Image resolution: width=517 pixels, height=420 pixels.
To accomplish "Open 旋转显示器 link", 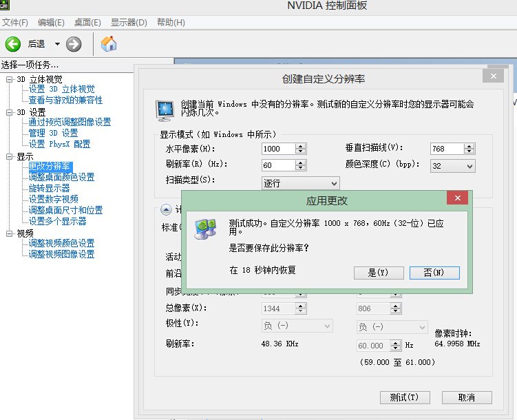I will click(x=49, y=188).
